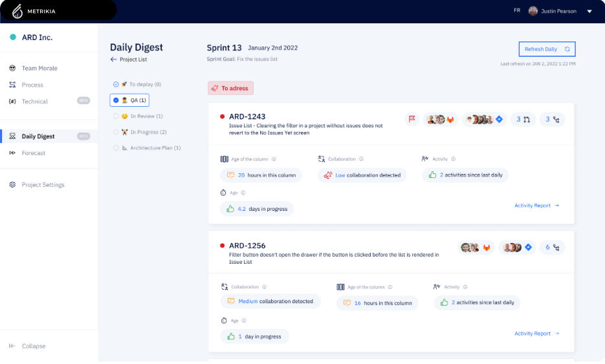
Task: Select the To deploy (0) column filter
Action: click(x=137, y=84)
